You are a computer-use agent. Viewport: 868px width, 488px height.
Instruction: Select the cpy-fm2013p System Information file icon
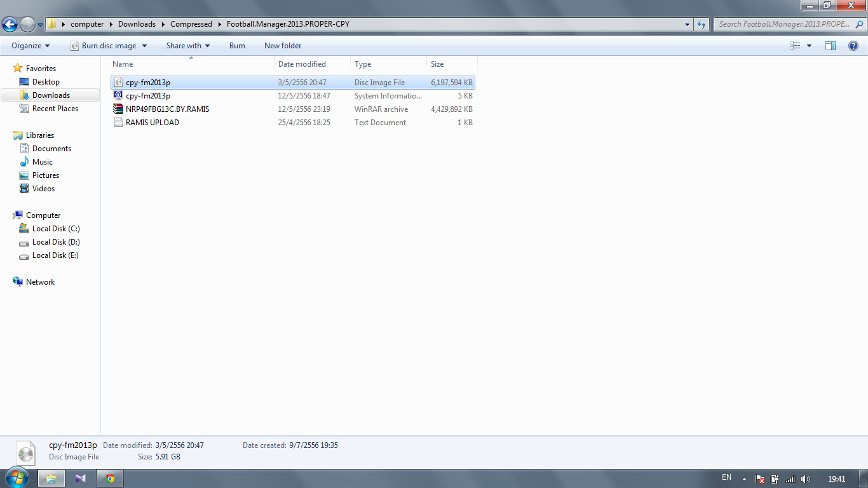[118, 96]
